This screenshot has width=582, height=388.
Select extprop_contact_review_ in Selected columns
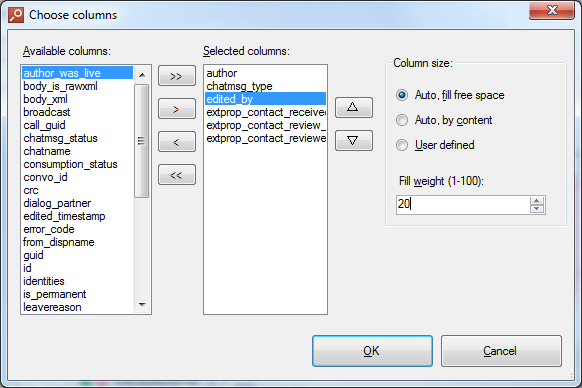pos(265,125)
